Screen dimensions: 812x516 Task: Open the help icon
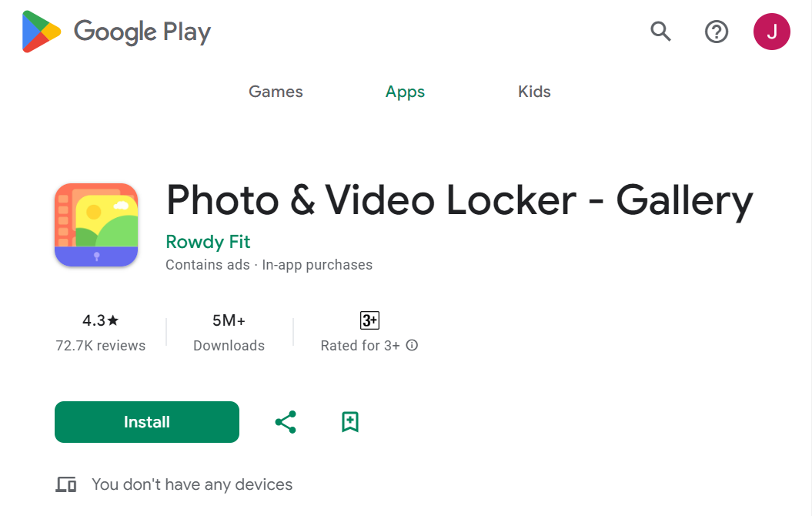coord(717,32)
